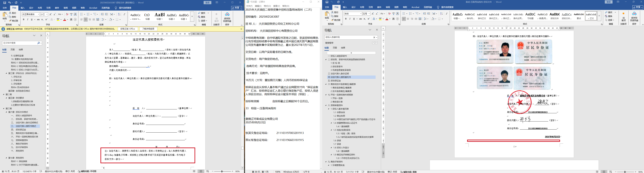Toggle Italic in right Word ribbon

[350, 19]
